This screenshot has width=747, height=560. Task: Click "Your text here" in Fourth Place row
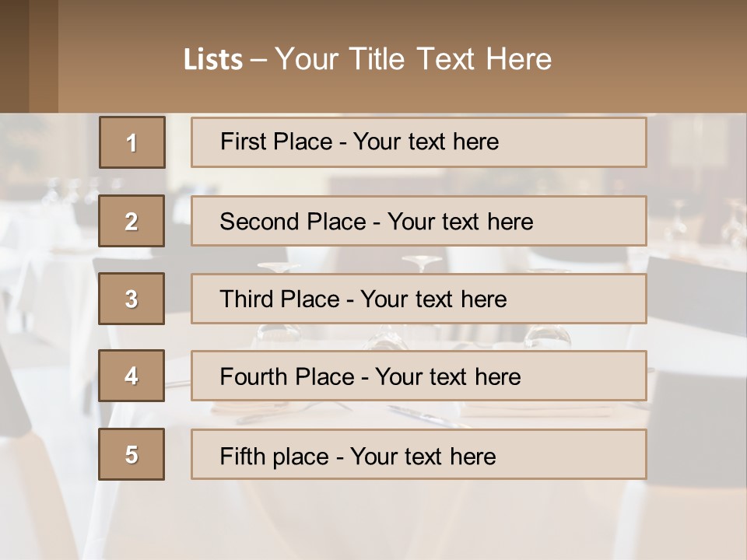447,377
